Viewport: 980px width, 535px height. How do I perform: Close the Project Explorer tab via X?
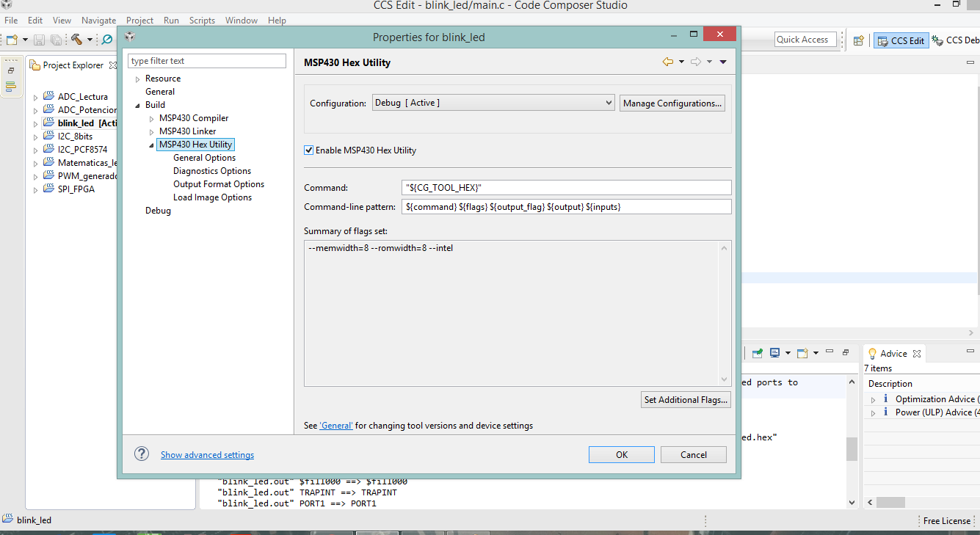pyautogui.click(x=113, y=65)
